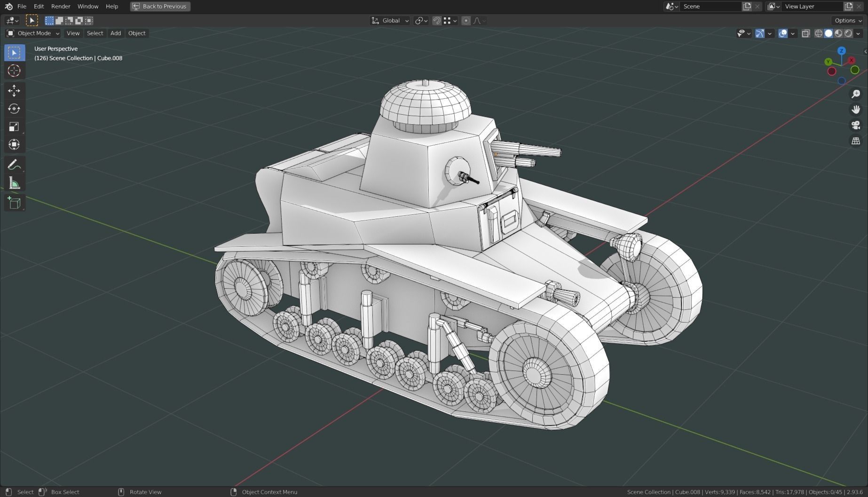The width and height of the screenshot is (868, 497).
Task: Open the proportional editing falloff dropdown
Action: coord(480,21)
